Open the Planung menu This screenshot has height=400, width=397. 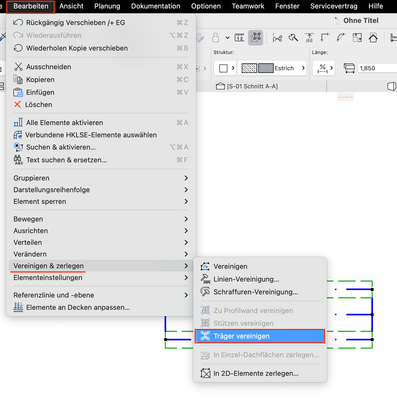pyautogui.click(x=107, y=6)
